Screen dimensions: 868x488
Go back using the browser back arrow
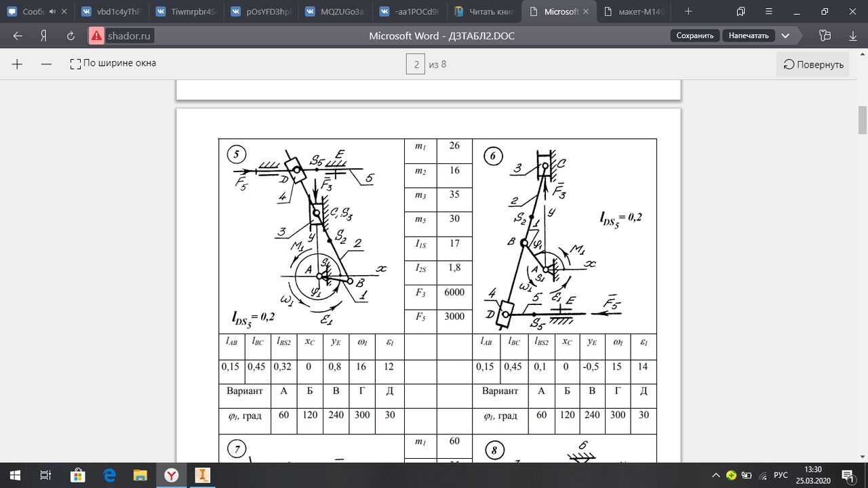point(18,36)
